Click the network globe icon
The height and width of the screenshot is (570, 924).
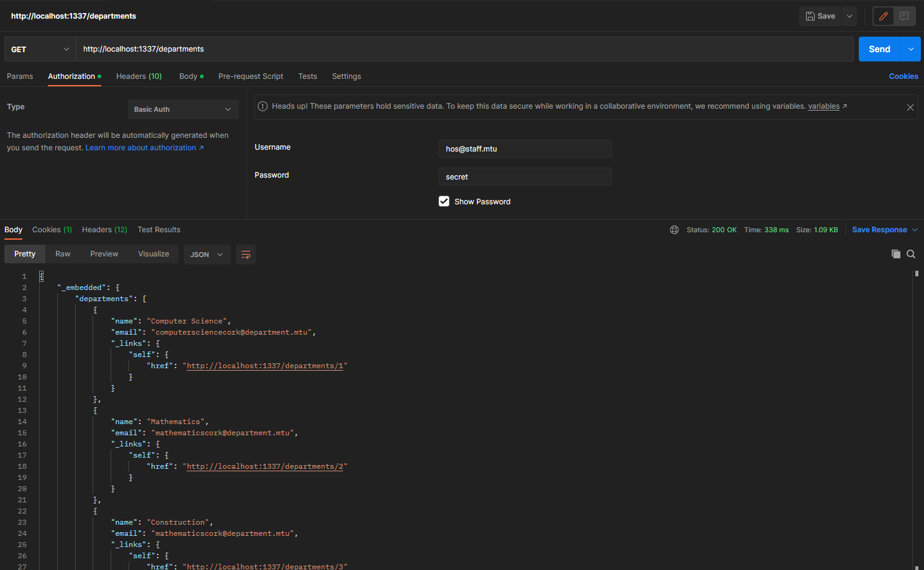(674, 230)
